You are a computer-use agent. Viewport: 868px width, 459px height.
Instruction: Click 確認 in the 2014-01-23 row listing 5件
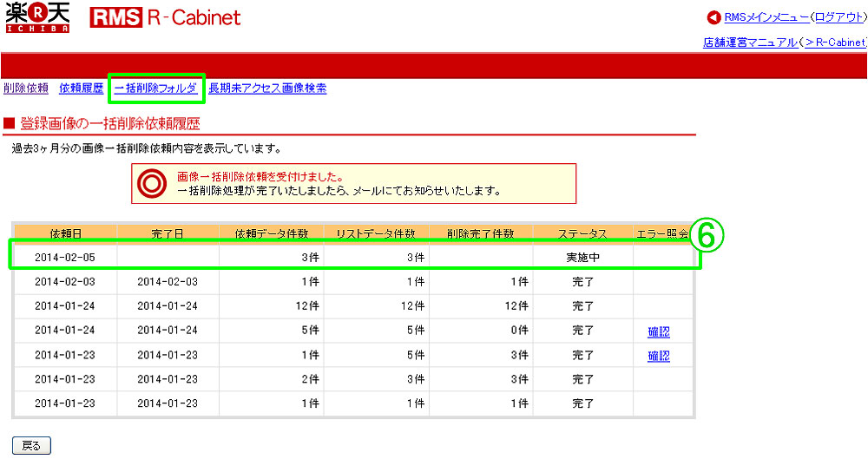point(659,356)
